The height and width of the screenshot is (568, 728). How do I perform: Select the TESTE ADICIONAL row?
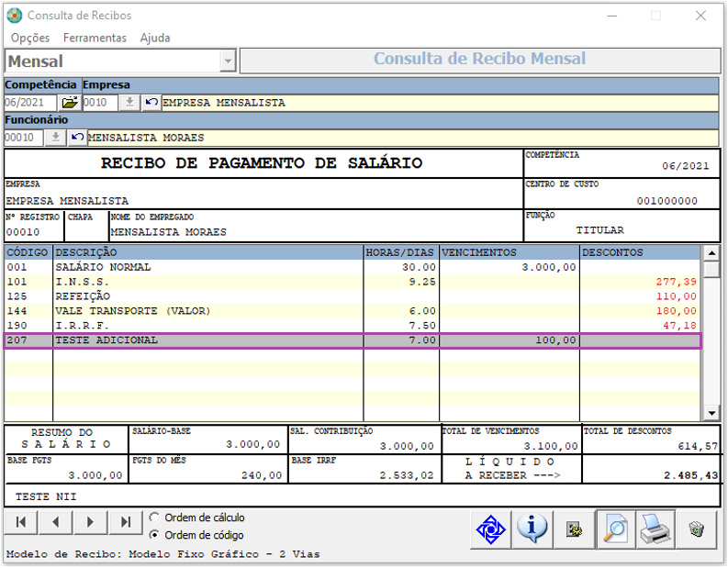click(x=353, y=340)
